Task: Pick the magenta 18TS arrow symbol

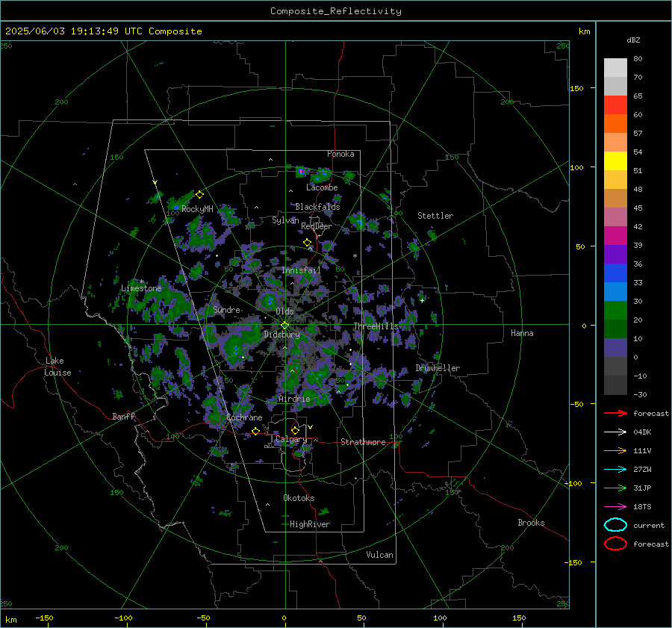Action: [615, 507]
